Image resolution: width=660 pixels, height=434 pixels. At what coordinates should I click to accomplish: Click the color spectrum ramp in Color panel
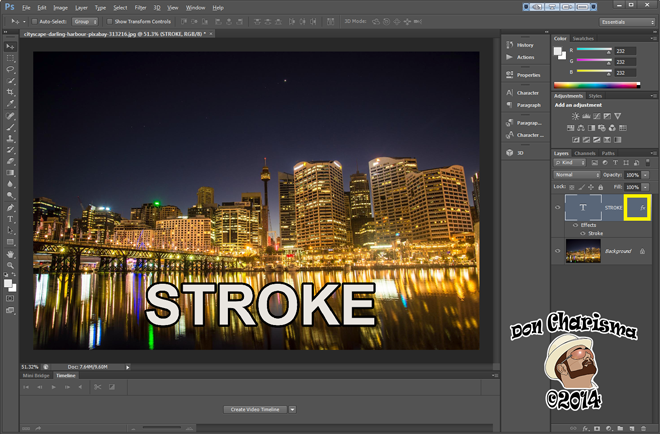tap(595, 85)
